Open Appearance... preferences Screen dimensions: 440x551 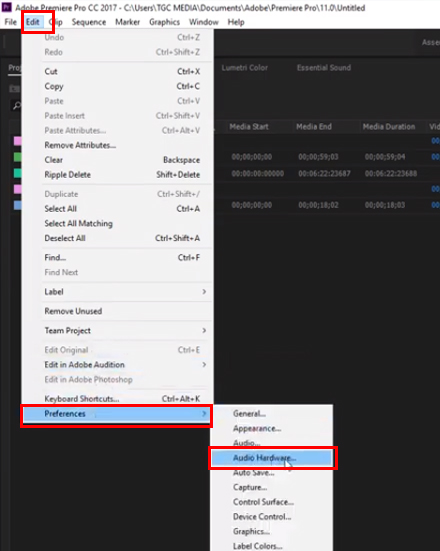[271, 428]
